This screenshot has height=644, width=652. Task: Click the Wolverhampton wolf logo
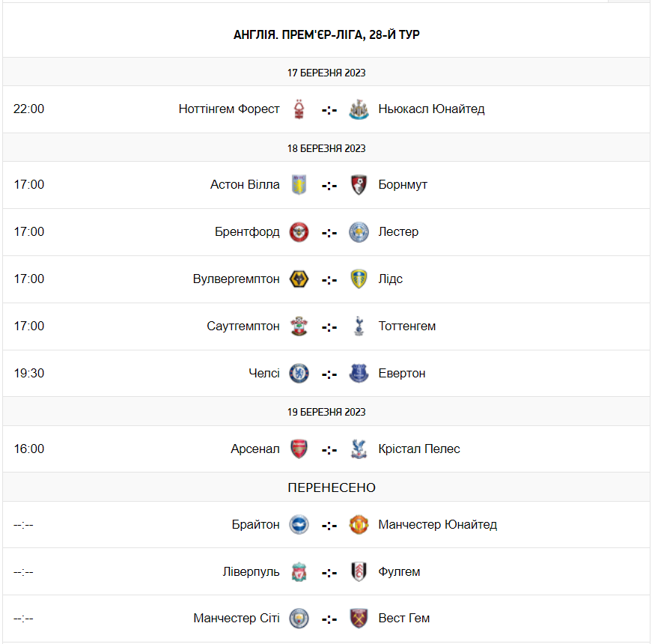[299, 279]
